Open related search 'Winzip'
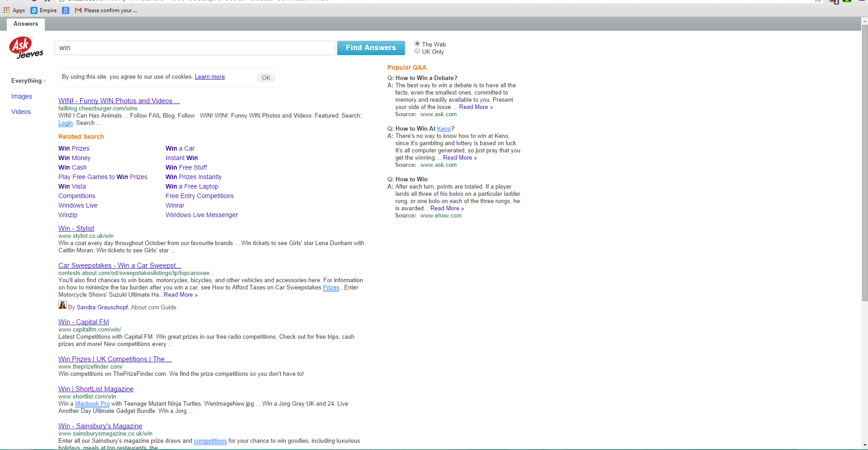This screenshot has width=868, height=450. click(x=68, y=215)
